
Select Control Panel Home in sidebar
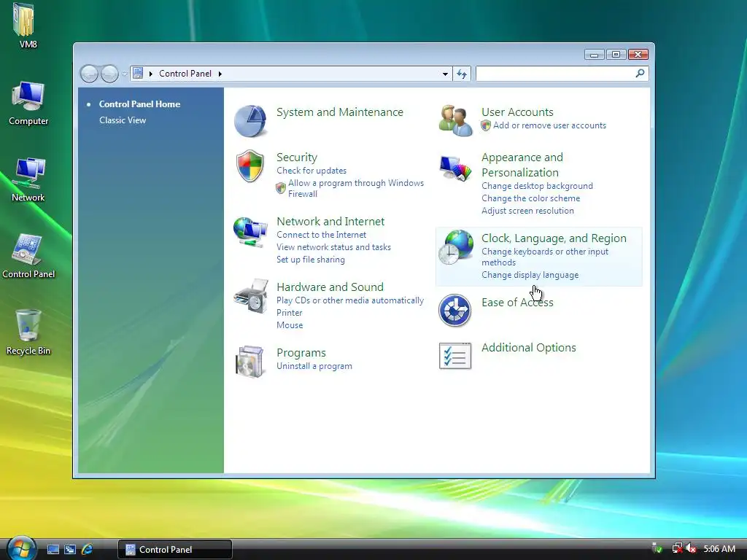(139, 104)
